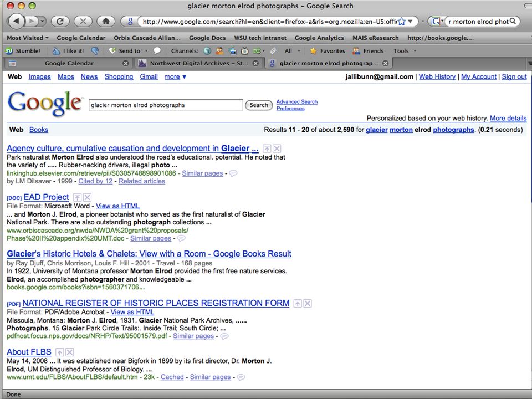532x399 pixels.
Task: Close the Northwest Digital Archives tab
Action: (255, 63)
